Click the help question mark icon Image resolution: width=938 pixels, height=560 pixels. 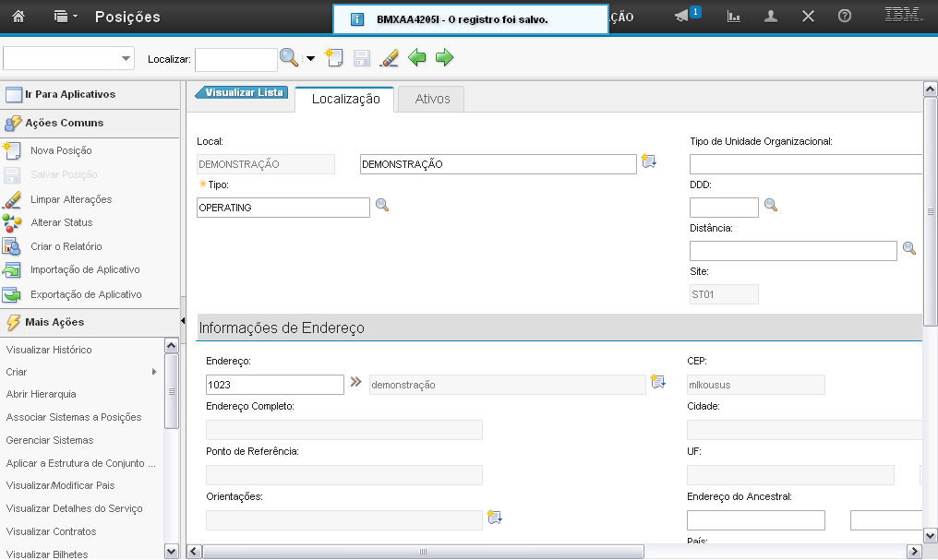pyautogui.click(x=844, y=17)
